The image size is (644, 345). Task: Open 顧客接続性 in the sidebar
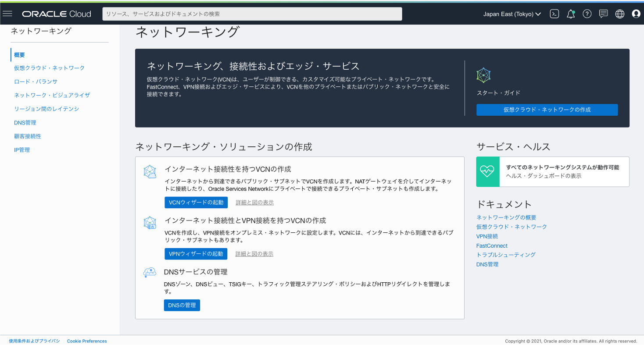click(28, 136)
